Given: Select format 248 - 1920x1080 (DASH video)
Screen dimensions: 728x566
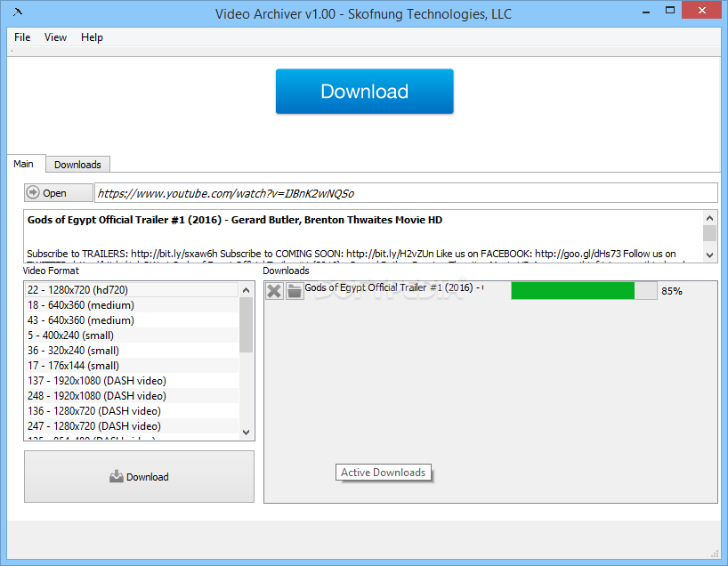Looking at the screenshot, I should coord(132,396).
